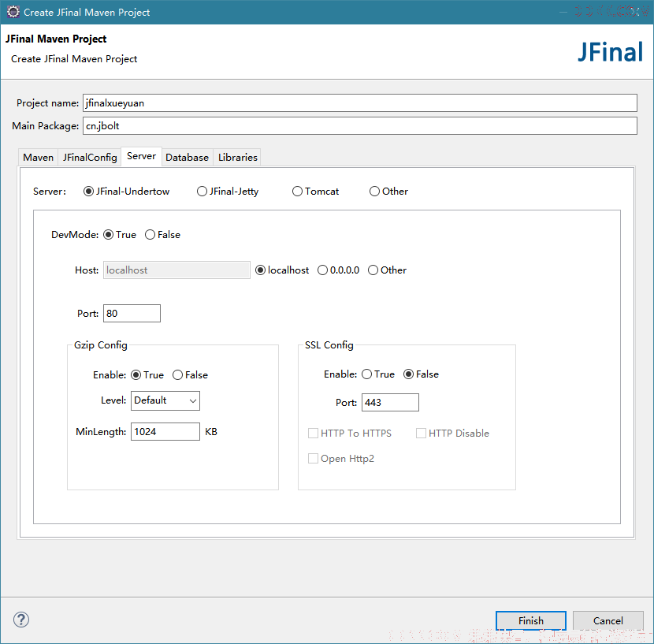Click the 'Level:' label
Viewport: 654px width, 644px height.
(x=113, y=400)
